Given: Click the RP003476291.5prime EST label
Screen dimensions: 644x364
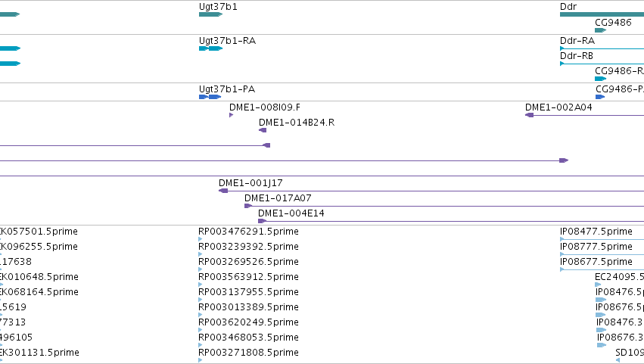Looking at the screenshot, I should point(248,232).
